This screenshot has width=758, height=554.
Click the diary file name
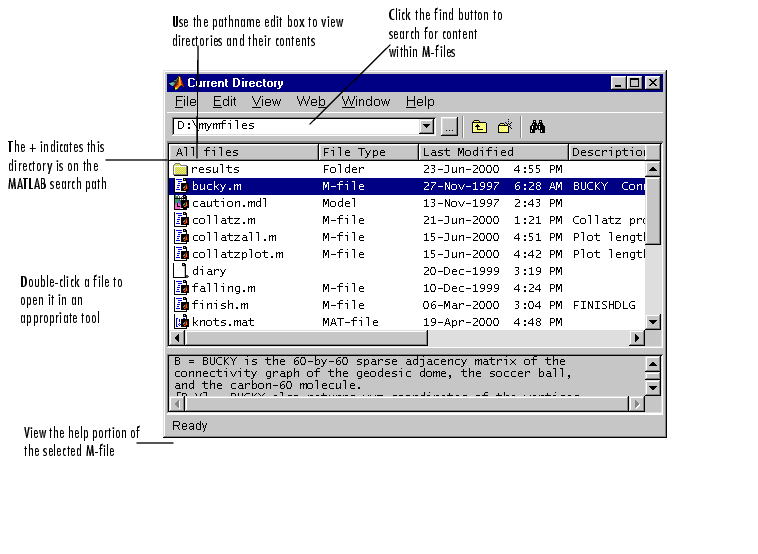[x=209, y=271]
